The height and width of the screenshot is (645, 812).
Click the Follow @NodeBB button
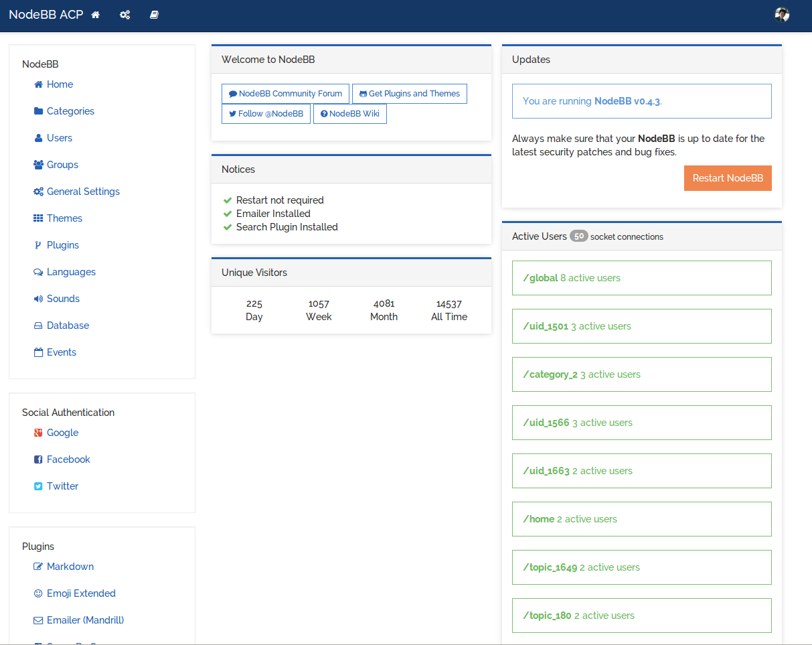pyautogui.click(x=266, y=114)
